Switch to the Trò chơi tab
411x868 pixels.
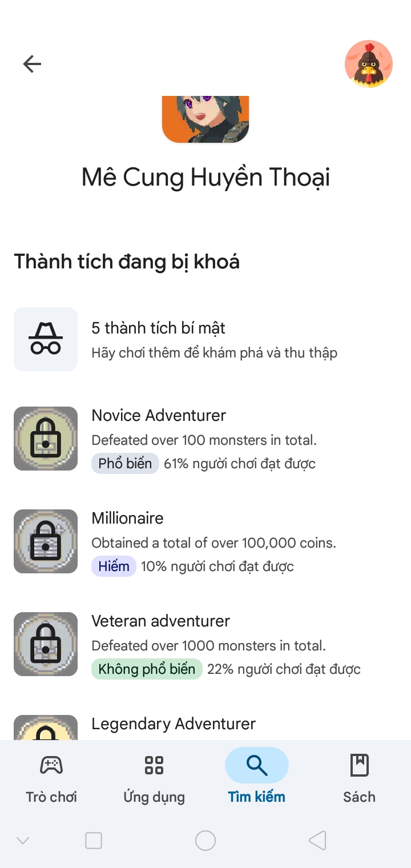point(51,775)
